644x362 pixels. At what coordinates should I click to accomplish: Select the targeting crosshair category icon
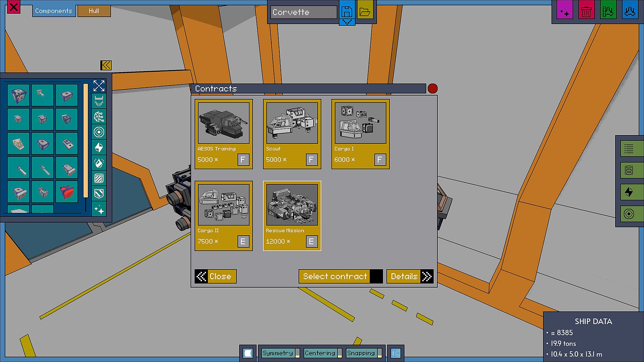[99, 132]
